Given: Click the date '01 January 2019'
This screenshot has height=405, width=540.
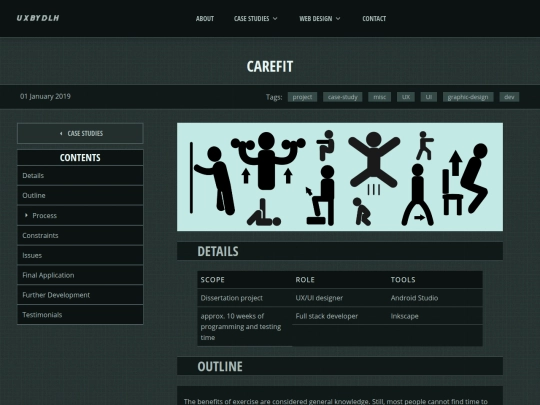Looking at the screenshot, I should (x=45, y=96).
